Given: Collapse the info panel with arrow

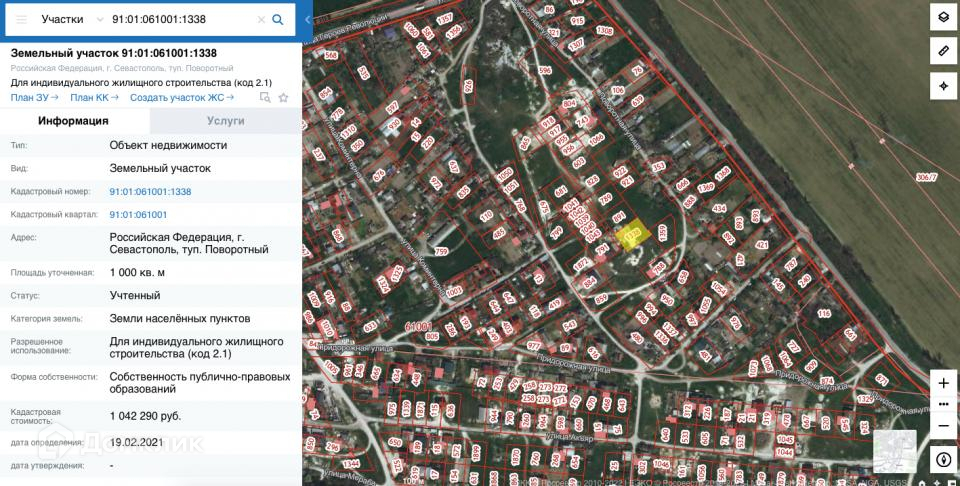Looking at the screenshot, I should 307,20.
